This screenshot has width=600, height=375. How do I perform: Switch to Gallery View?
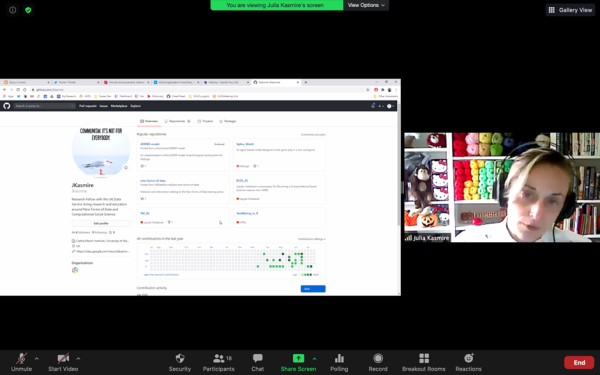point(570,10)
